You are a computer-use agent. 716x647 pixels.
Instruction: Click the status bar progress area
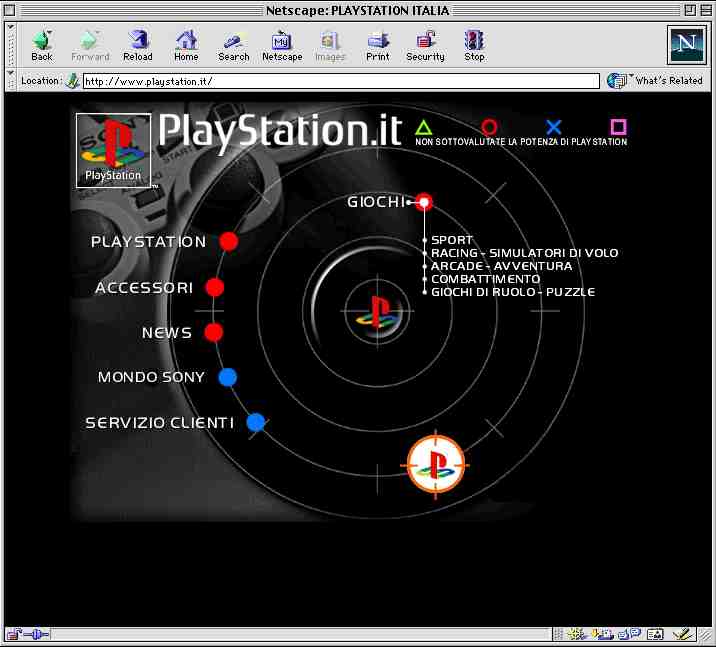click(x=301, y=634)
